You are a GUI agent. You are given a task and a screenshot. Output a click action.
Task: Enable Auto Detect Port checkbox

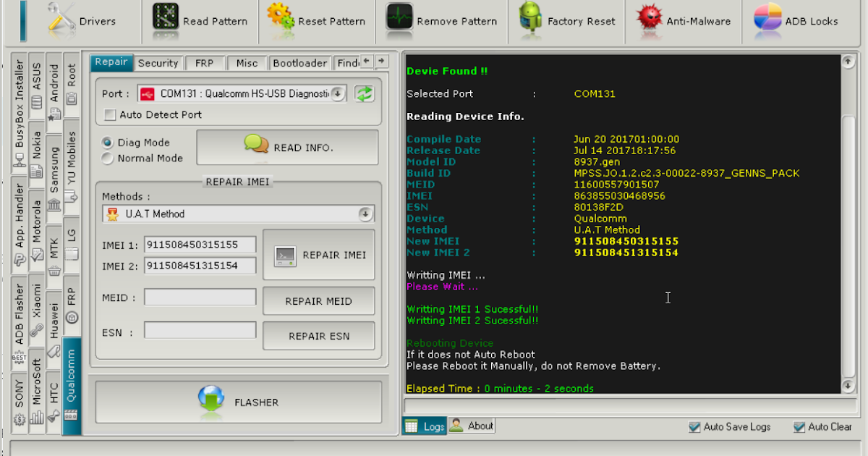click(x=110, y=114)
